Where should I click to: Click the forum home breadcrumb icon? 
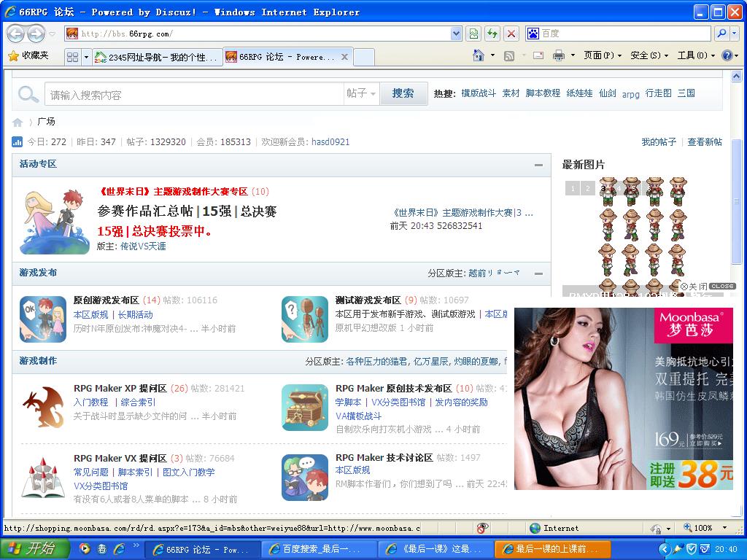[18, 122]
